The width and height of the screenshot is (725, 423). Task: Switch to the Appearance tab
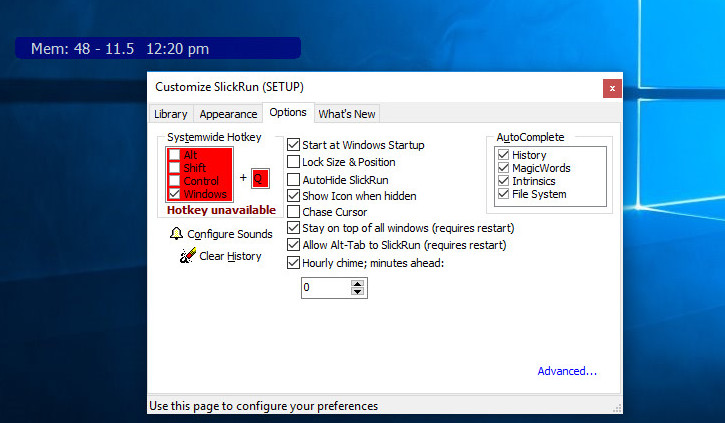[228, 114]
